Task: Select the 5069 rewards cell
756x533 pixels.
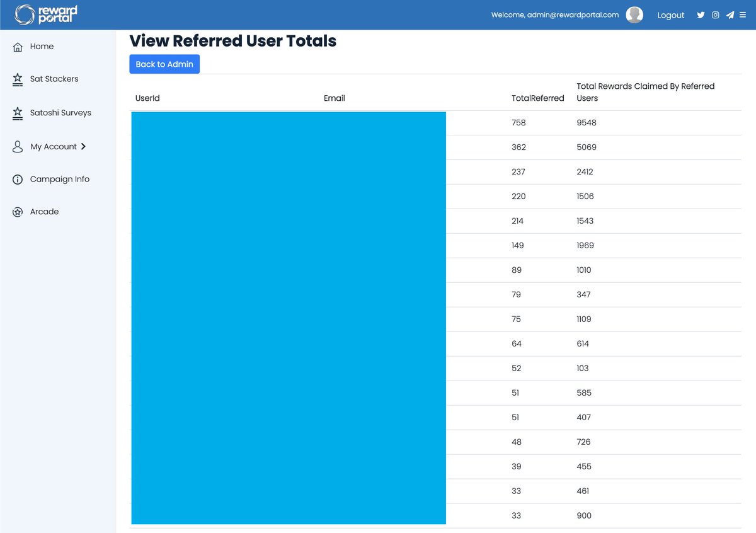Action: point(587,147)
